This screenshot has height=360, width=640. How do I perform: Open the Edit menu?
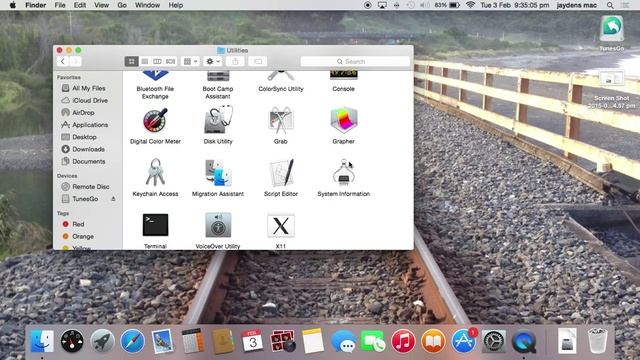coord(80,5)
